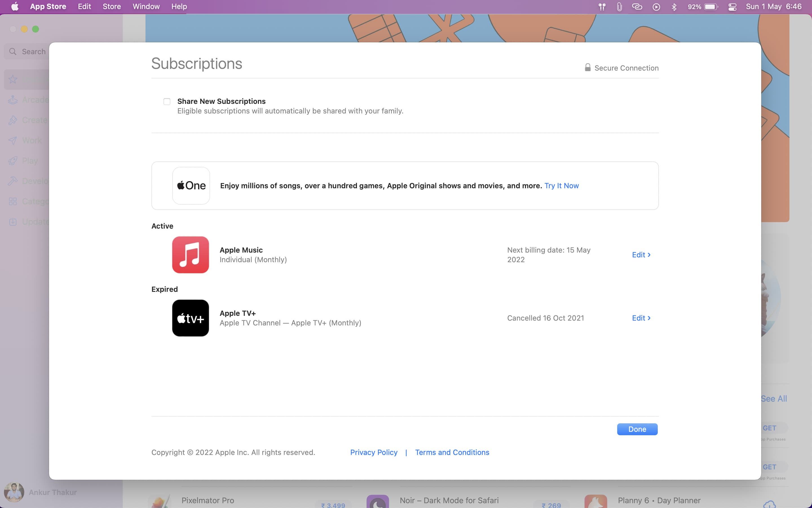812x508 pixels.
Task: Open the Store menu
Action: point(112,6)
